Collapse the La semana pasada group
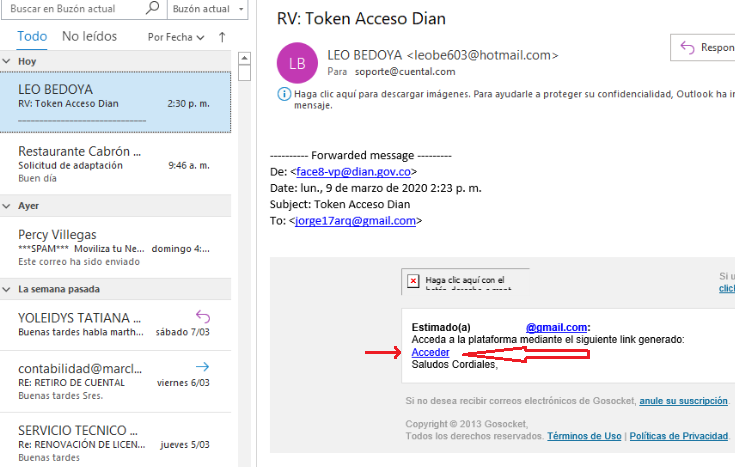735x467 pixels. [x=7, y=289]
